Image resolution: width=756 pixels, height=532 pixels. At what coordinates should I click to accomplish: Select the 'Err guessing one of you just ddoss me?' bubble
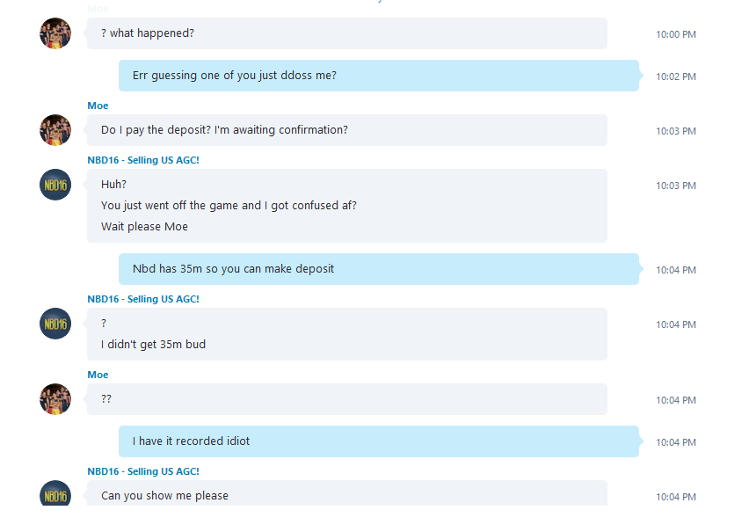(x=379, y=76)
